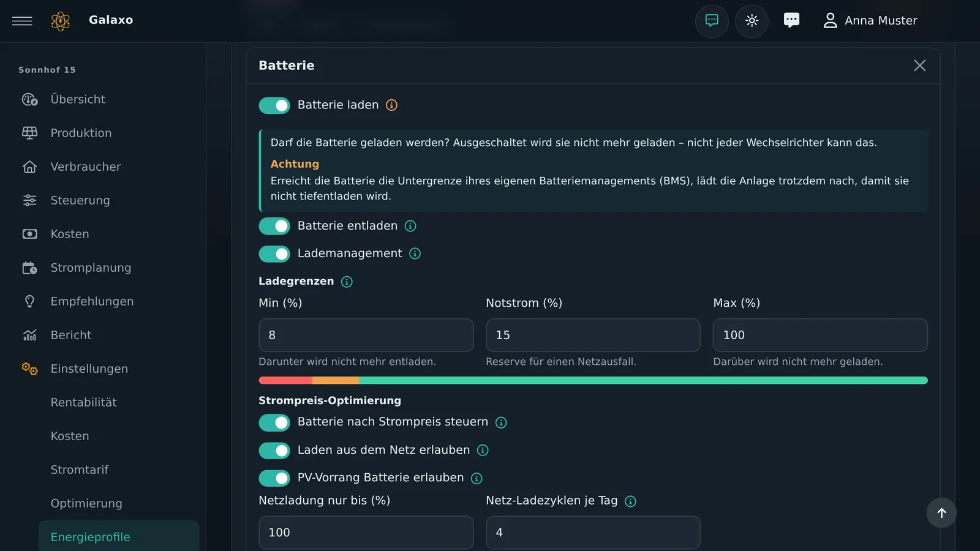Close the Batterie panel
Viewport: 980px width, 551px height.
tap(919, 66)
